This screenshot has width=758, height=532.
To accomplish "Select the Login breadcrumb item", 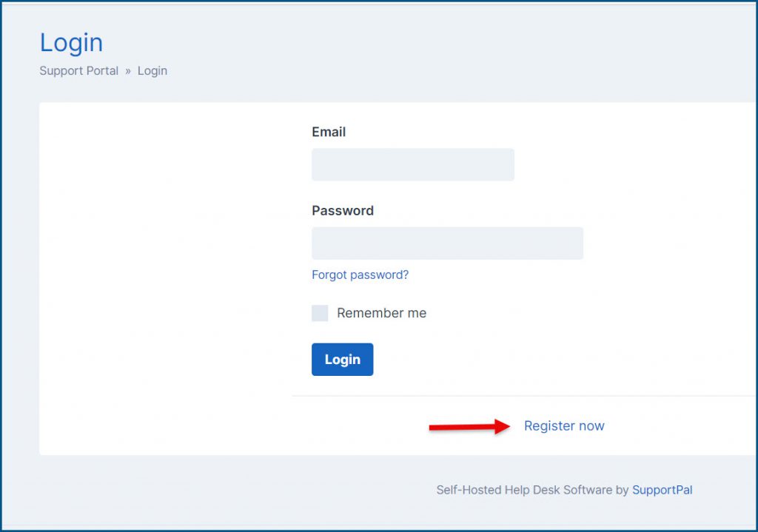I will [152, 70].
